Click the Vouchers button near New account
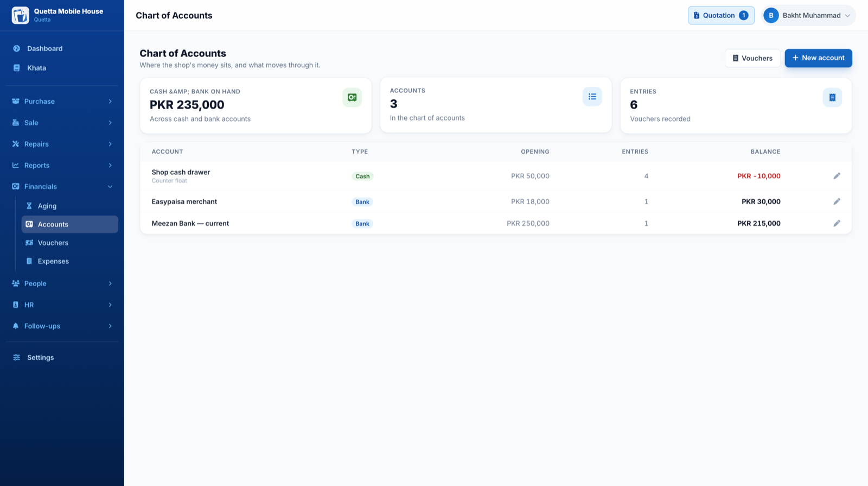The width and height of the screenshot is (868, 486). (752, 58)
